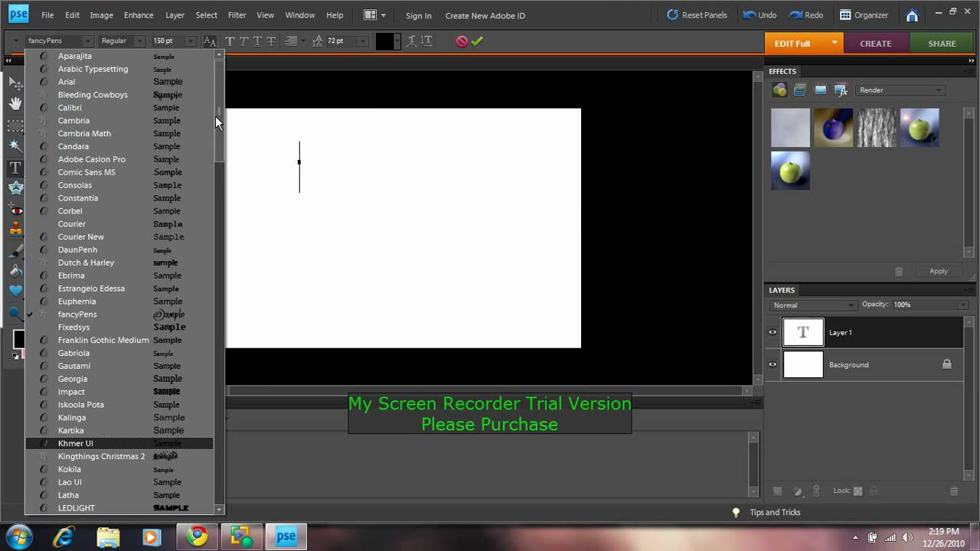Open the Layer menu
This screenshot has height=551, width=980.
coord(175,15)
